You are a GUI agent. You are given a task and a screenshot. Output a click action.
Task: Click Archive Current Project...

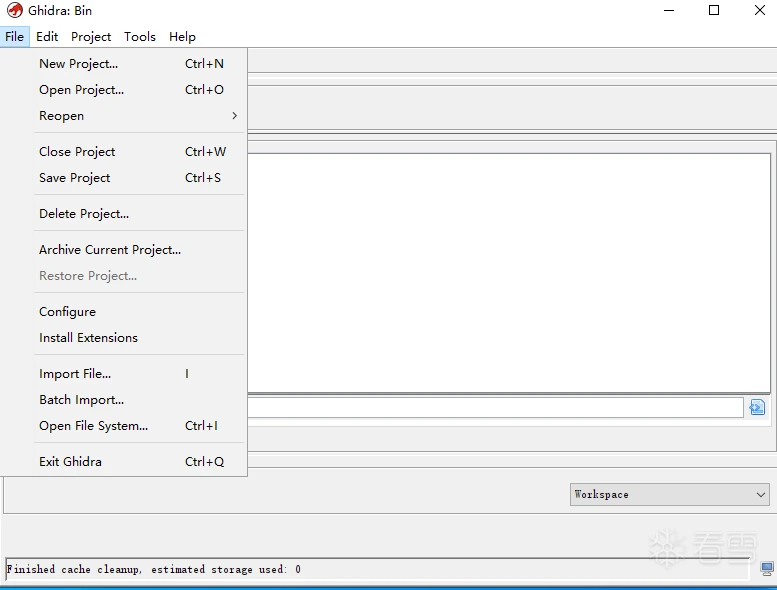tap(110, 250)
